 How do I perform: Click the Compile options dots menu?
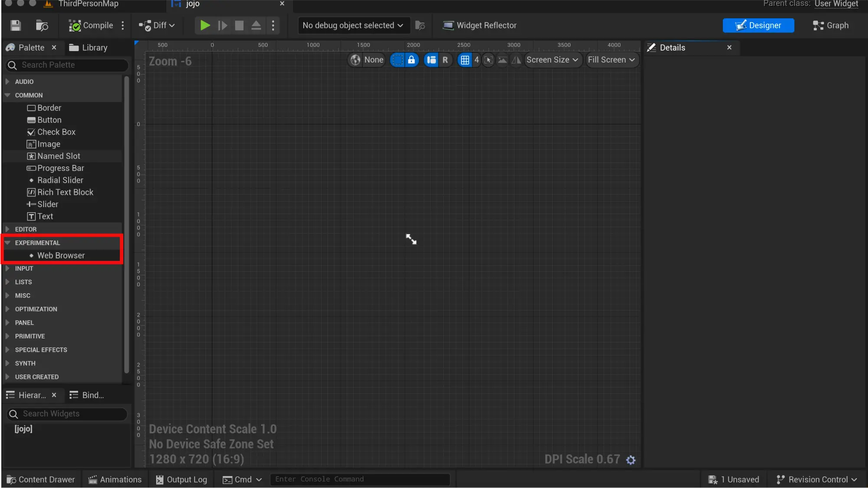point(122,25)
